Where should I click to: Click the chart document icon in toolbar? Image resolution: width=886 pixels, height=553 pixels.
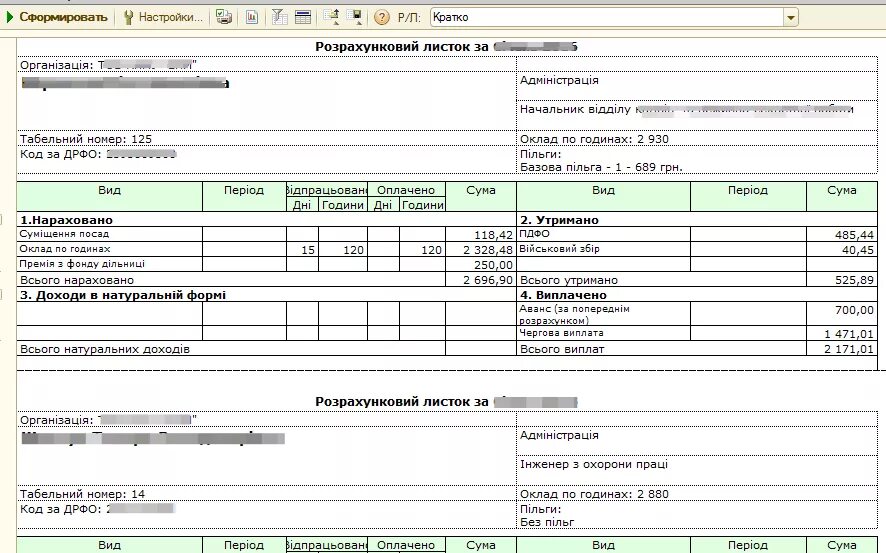click(252, 18)
